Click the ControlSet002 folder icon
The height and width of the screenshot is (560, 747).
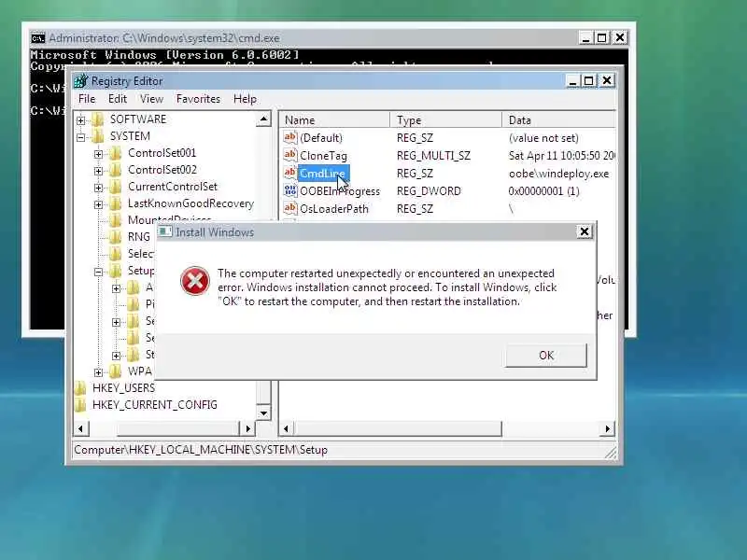pyautogui.click(x=115, y=170)
